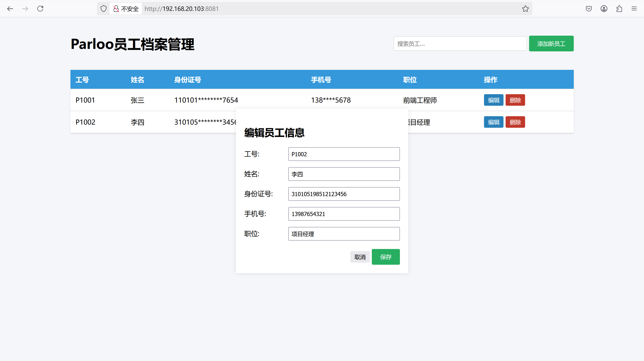
Task: Click 删除 in the P1002 row
Action: (x=515, y=122)
